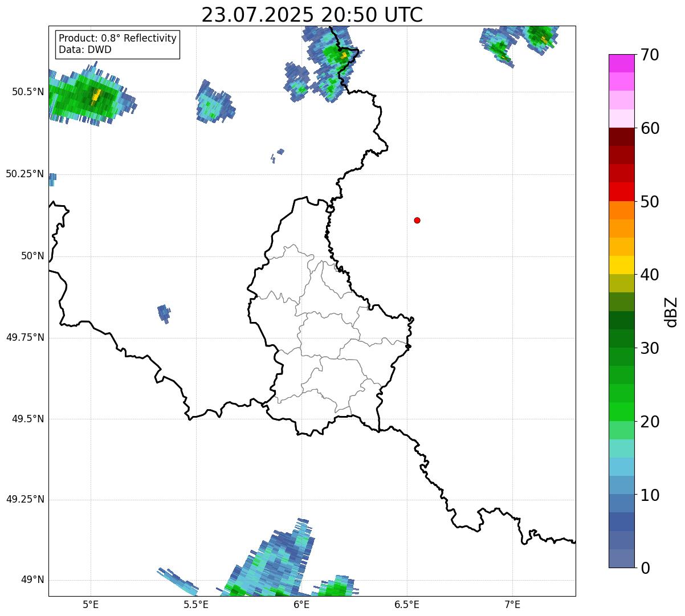The image size is (685, 616).
Task: Click the 50.5°N latitude label
Action: tap(28, 92)
